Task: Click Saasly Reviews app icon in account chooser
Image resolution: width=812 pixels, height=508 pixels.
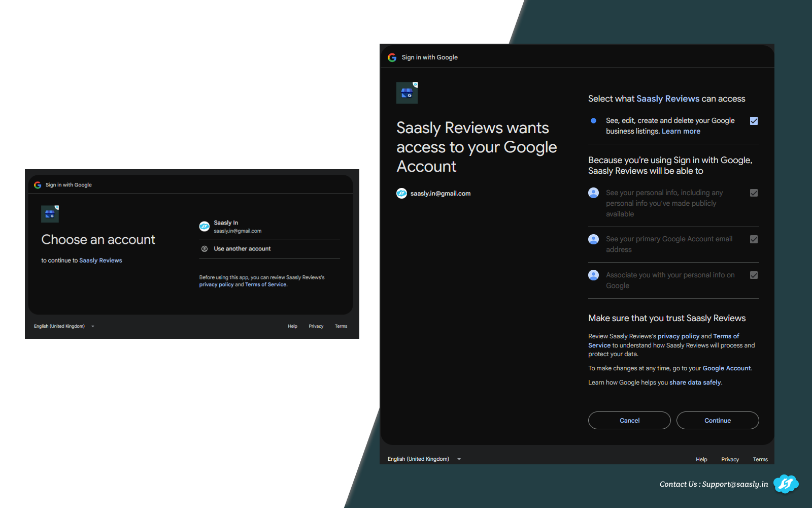Action: [50, 214]
